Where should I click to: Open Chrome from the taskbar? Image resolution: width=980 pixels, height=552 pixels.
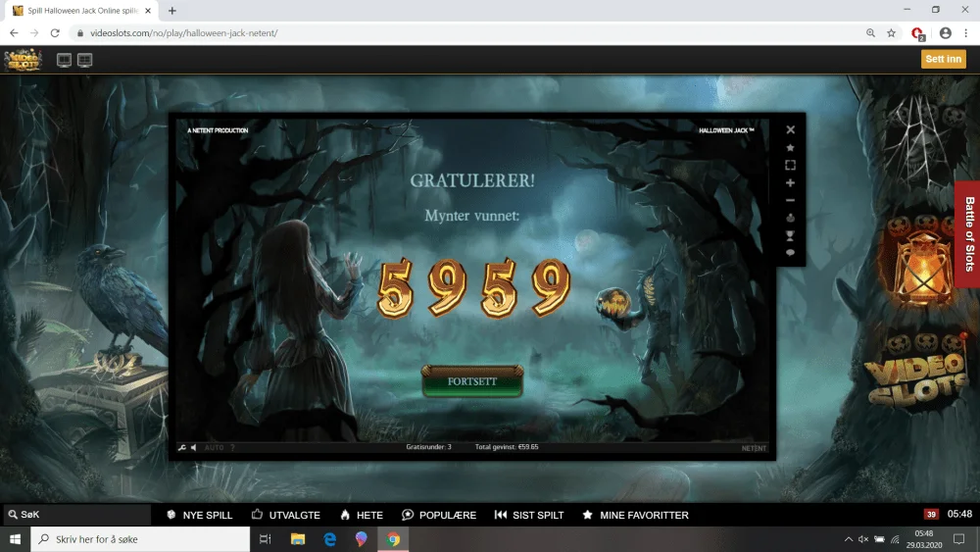pos(393,539)
